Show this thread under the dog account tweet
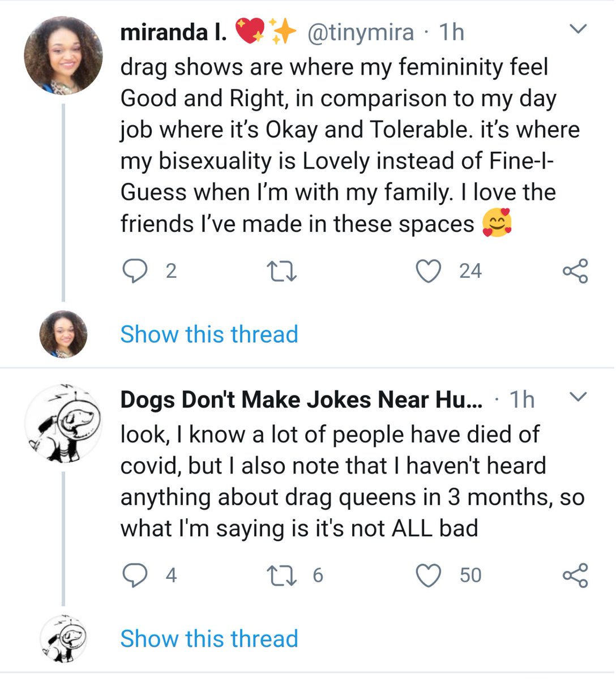Viewport: 616px width, 679px height. (209, 639)
